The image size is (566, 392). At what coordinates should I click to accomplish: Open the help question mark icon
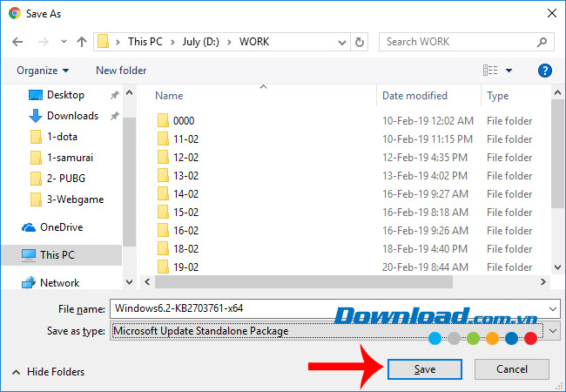pyautogui.click(x=545, y=71)
